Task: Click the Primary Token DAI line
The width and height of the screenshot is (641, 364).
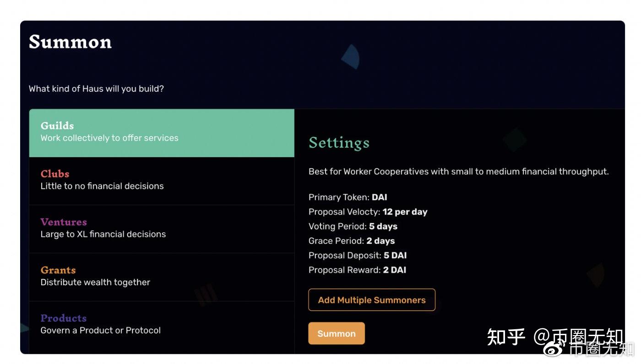Action: point(348,197)
